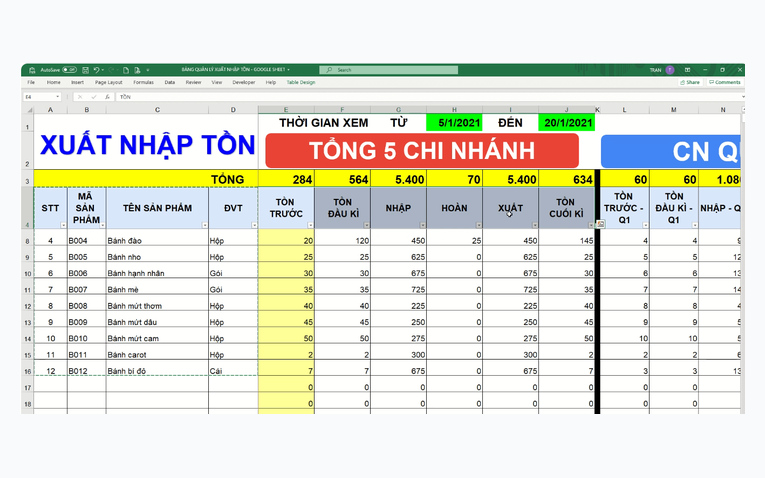Click the cell Bánh đào
The image size is (765, 478).
(x=157, y=240)
